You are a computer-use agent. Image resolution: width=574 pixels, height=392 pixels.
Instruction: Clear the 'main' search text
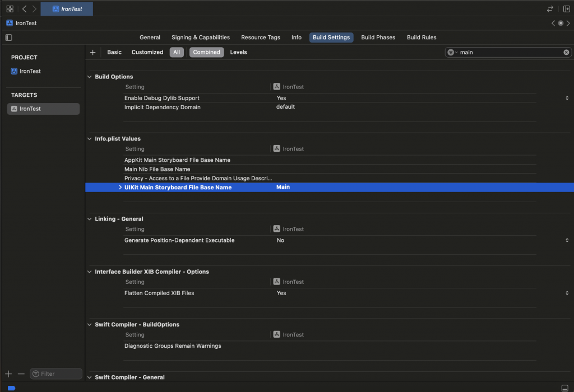coord(566,52)
